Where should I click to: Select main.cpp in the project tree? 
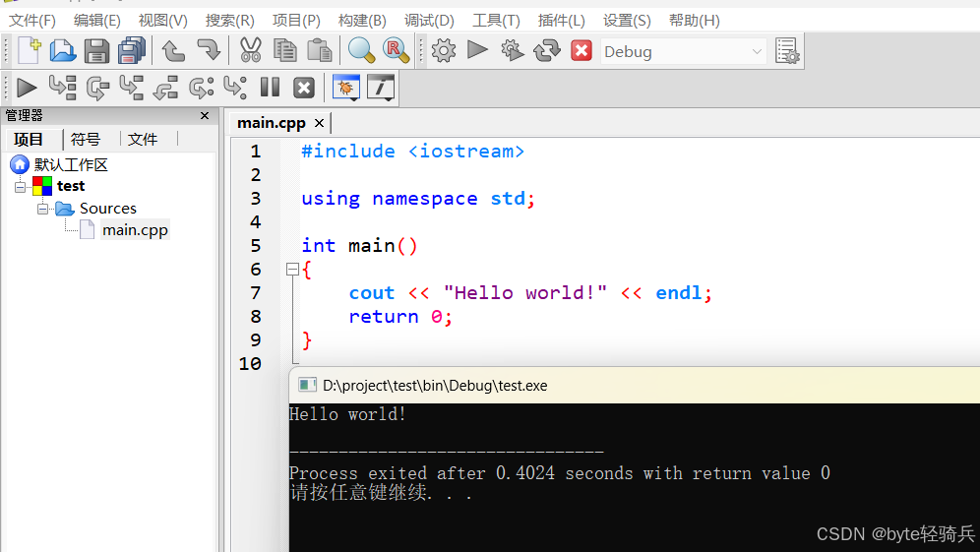click(x=135, y=230)
